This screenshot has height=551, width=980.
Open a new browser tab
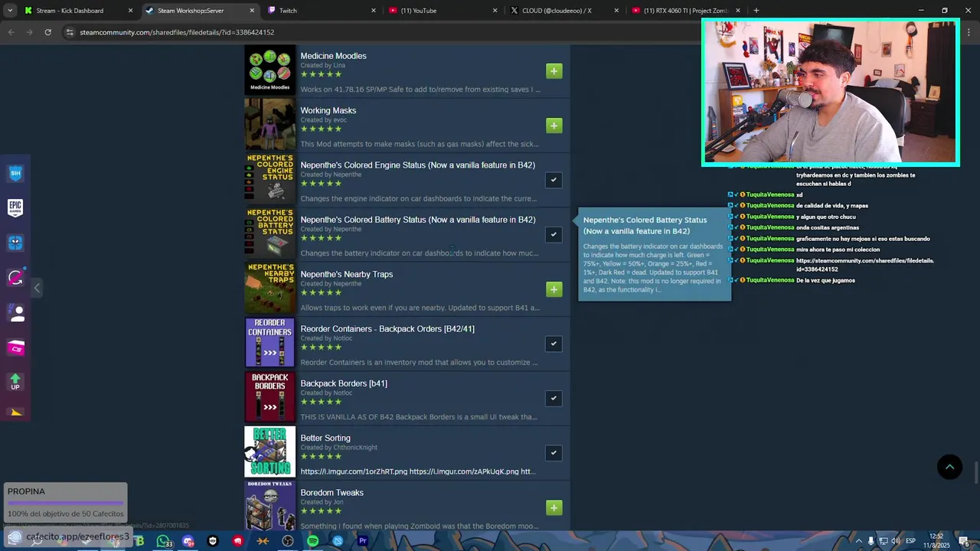tap(756, 11)
